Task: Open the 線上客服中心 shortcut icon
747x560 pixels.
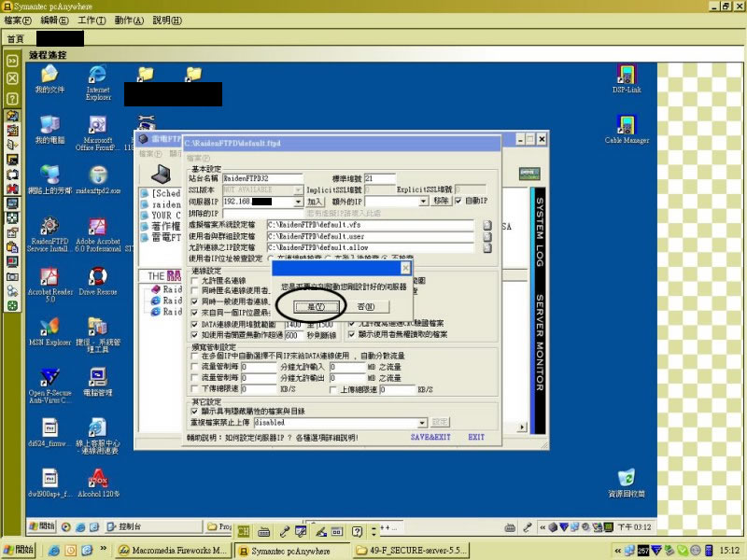Action: click(98, 436)
